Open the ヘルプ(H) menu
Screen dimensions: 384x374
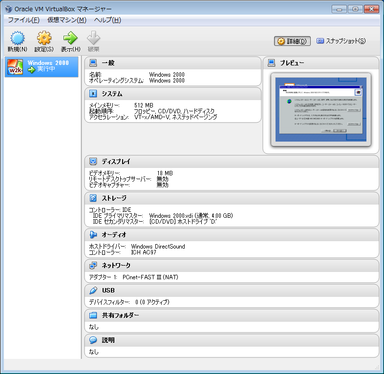coord(107,20)
